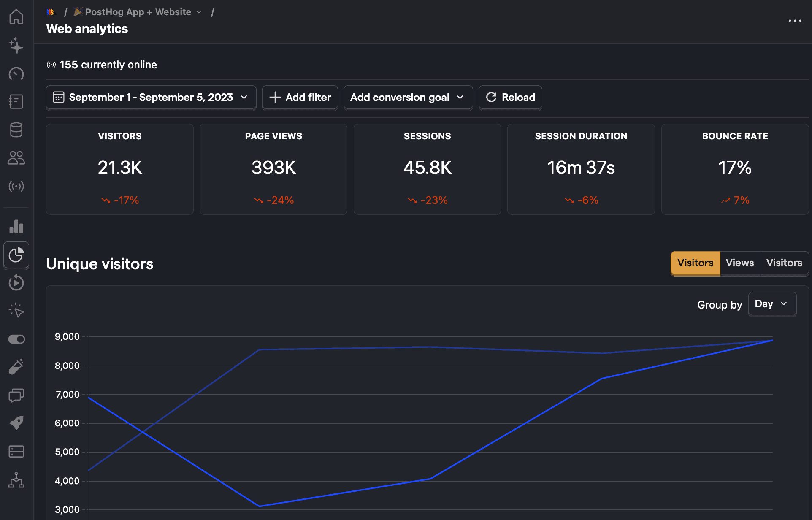Click the PAGE VIEWS 393K metric card
The height and width of the screenshot is (520, 812).
pos(273,169)
